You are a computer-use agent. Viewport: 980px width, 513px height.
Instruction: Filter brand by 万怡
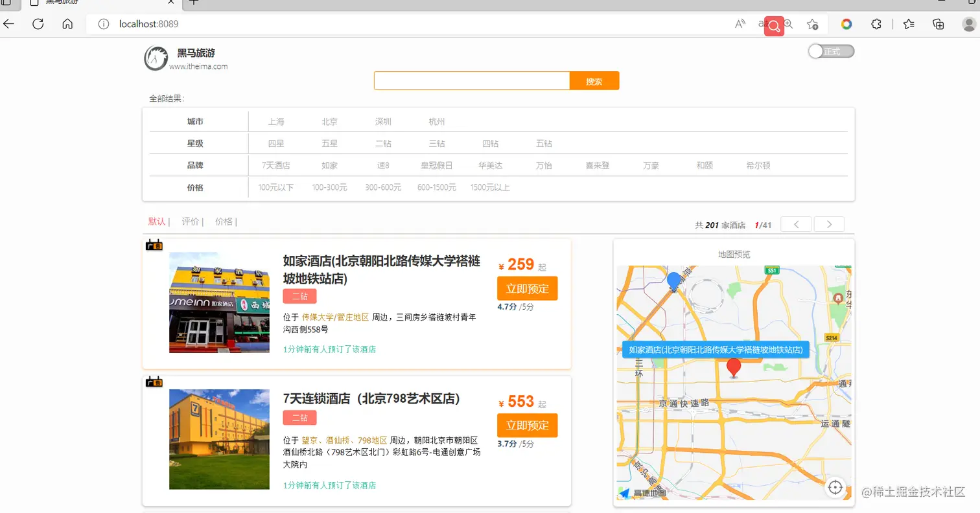click(544, 166)
